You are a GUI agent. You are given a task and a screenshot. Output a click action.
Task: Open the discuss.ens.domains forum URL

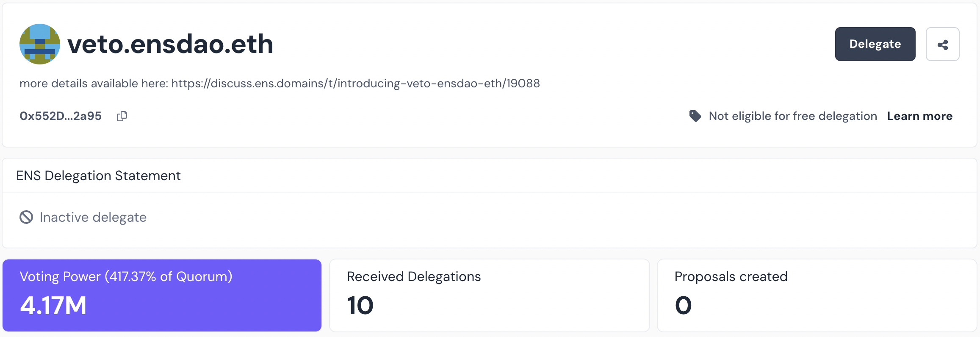(355, 83)
